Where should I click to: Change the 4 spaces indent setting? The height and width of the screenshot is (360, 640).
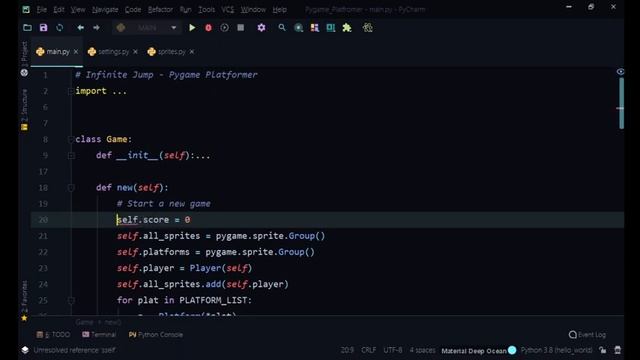tap(422, 350)
